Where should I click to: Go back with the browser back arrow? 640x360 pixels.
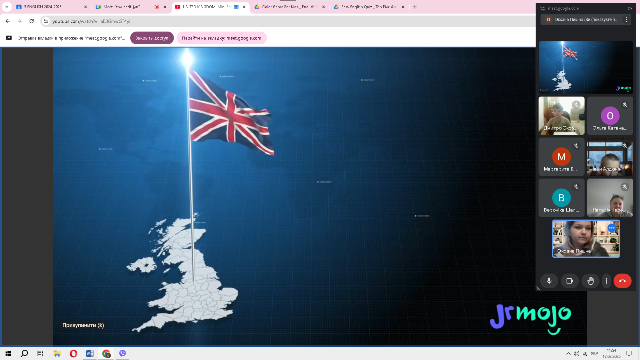[x=8, y=21]
